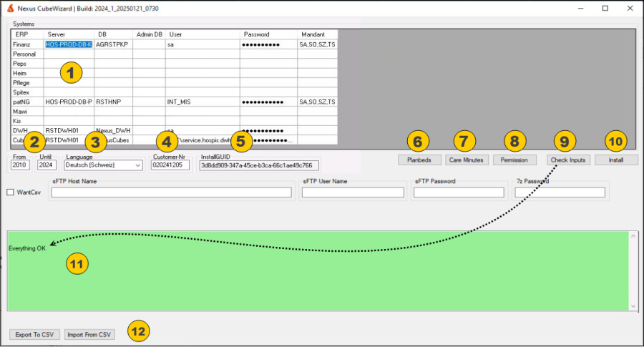644x347 pixels.
Task: Click the patNG password cell
Action: click(x=268, y=102)
